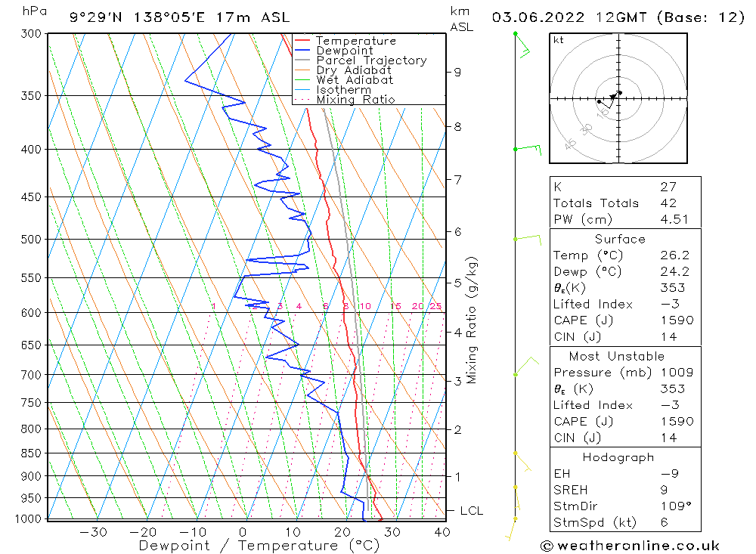Click the SREH value 9
This screenshot has height=554, width=756.
point(664,490)
